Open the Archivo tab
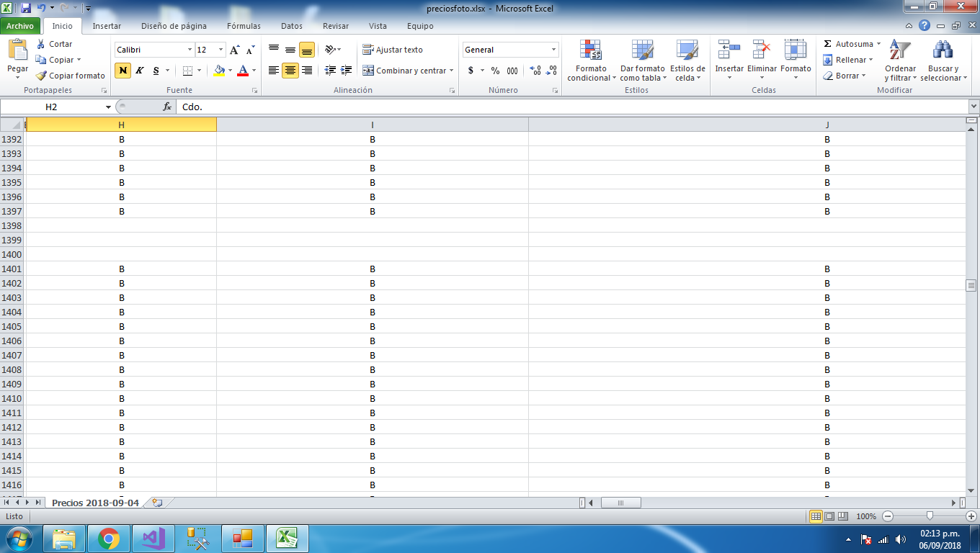The image size is (980, 553). coord(20,26)
